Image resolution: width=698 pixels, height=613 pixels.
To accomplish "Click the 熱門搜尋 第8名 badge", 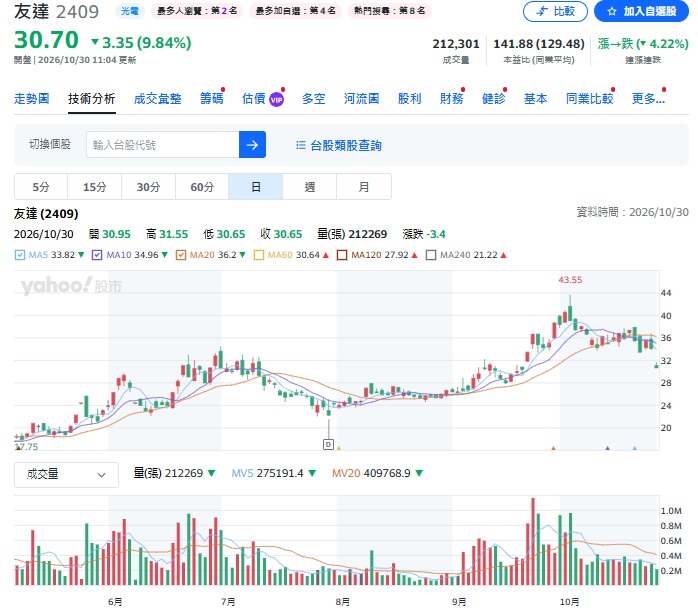I will (390, 11).
